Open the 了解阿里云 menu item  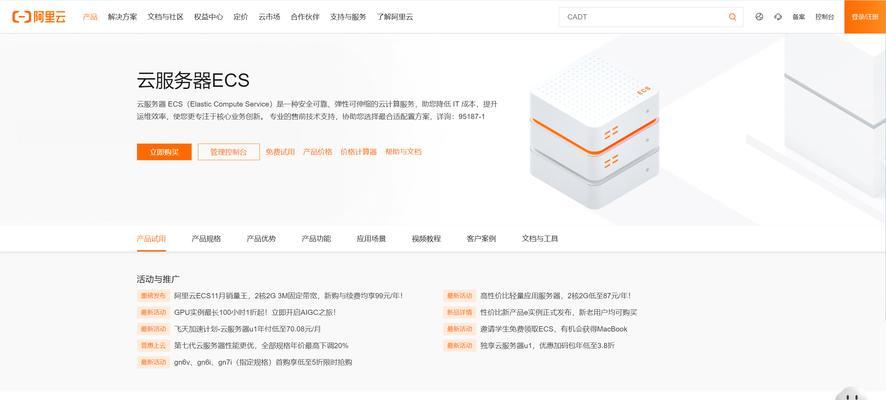point(395,17)
